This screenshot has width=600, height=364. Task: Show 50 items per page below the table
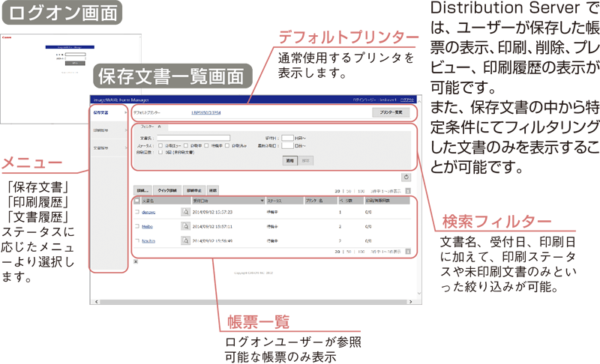click(349, 252)
